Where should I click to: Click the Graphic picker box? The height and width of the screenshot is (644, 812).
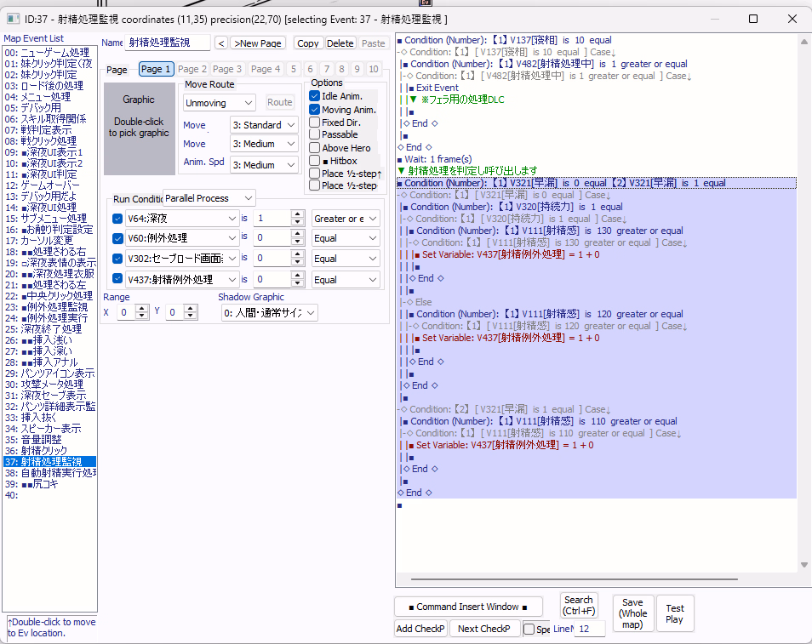139,128
